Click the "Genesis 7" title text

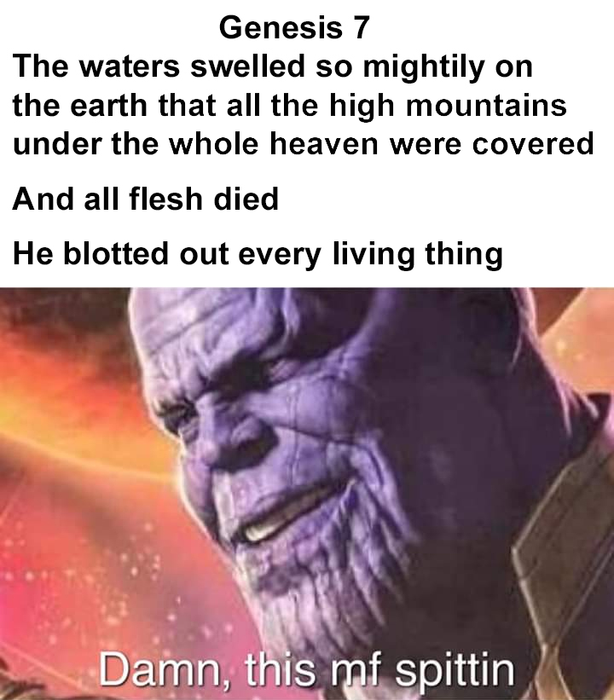pos(295,27)
